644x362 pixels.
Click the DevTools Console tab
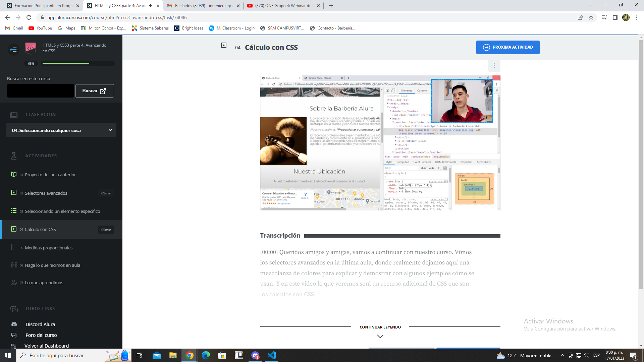point(422,90)
